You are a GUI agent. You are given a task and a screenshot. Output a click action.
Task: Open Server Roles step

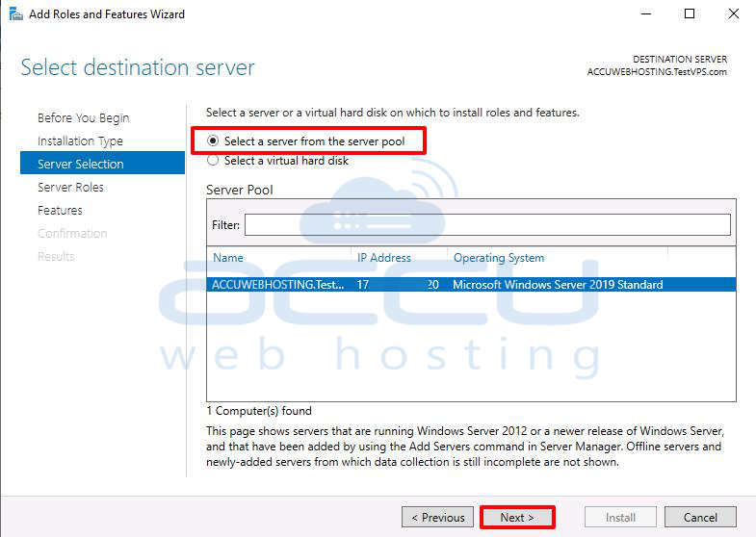(70, 188)
